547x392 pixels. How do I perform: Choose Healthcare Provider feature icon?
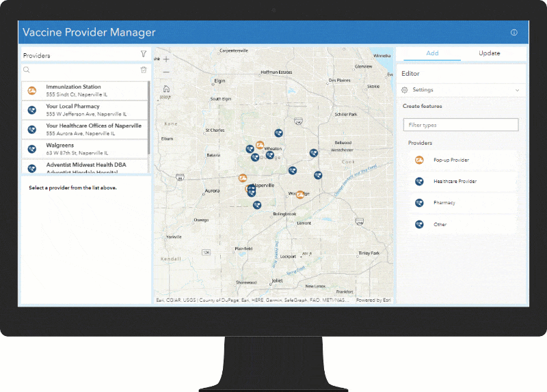coord(419,182)
